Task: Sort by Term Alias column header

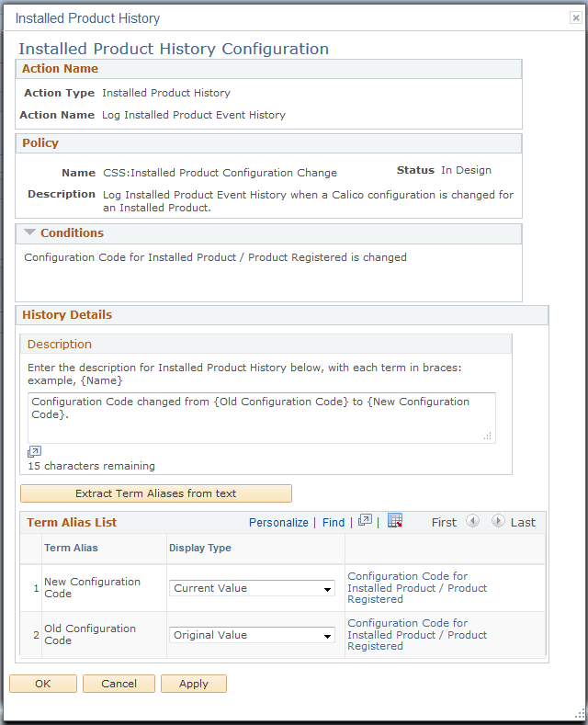Action: point(71,548)
